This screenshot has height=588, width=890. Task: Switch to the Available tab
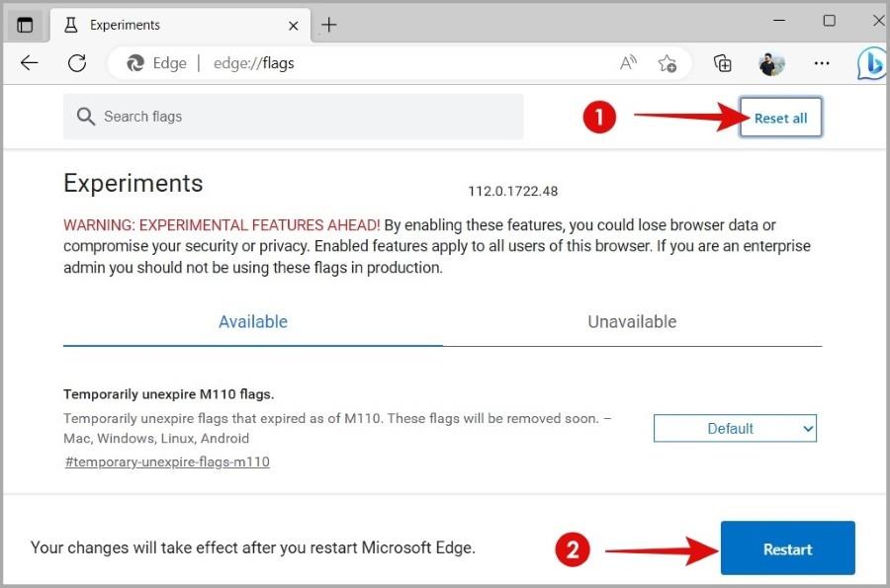pos(253,321)
